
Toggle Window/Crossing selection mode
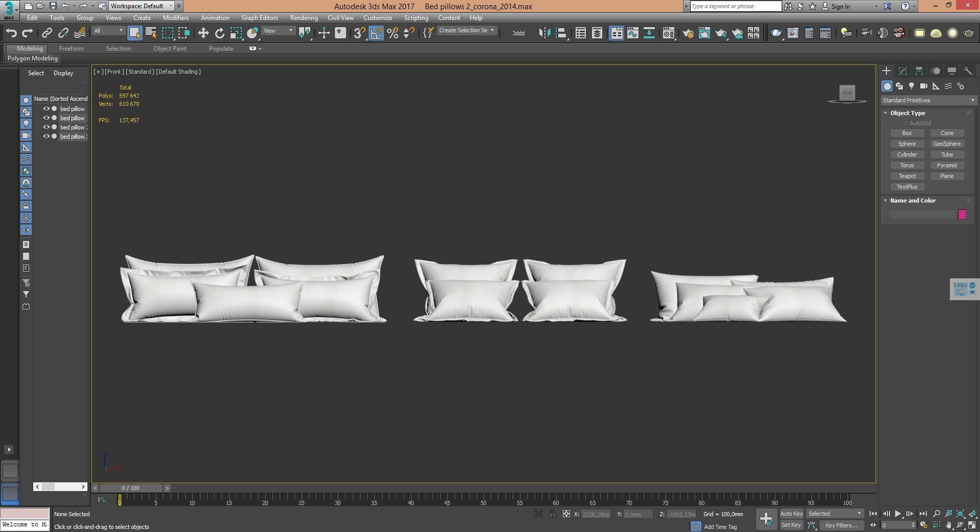click(x=184, y=33)
